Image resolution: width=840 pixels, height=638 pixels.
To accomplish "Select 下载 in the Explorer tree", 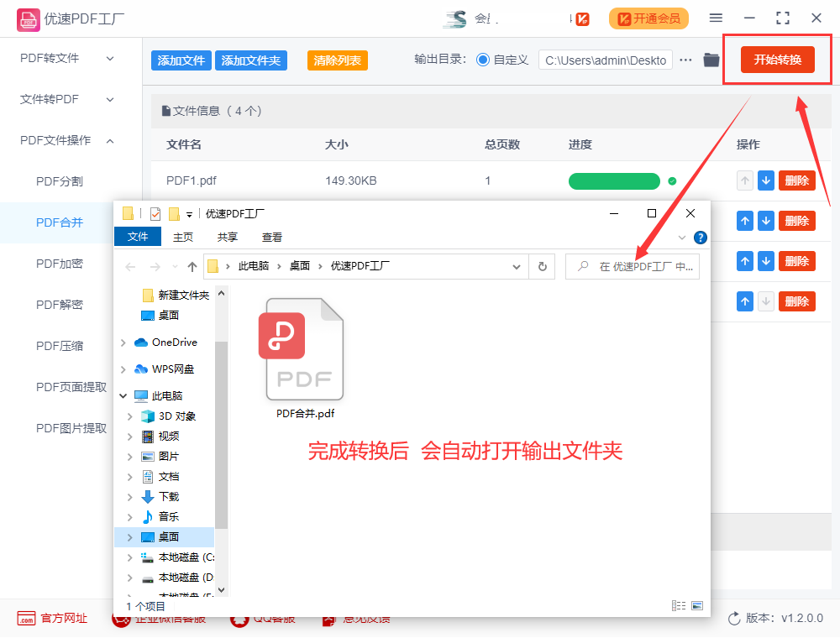I will point(169,497).
